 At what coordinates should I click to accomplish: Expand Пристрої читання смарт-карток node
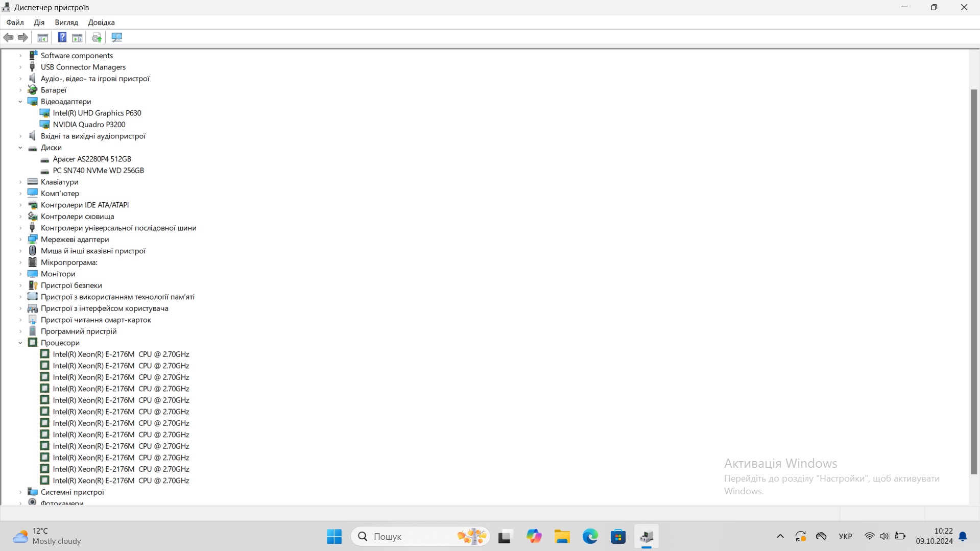[20, 320]
